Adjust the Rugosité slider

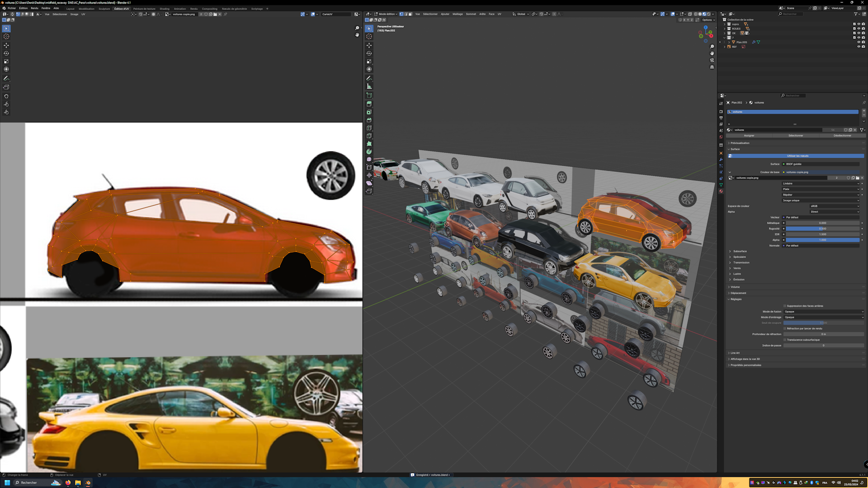(x=822, y=229)
